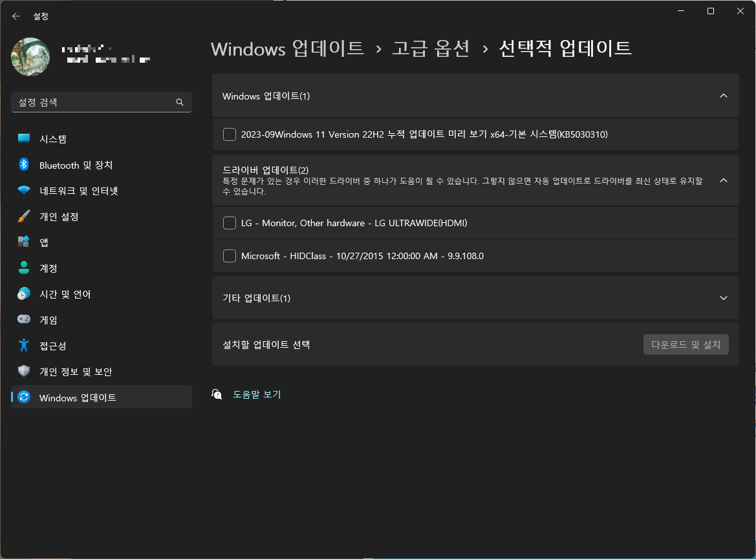Open 시스템 settings page
This screenshot has height=559, width=756.
tap(102, 139)
